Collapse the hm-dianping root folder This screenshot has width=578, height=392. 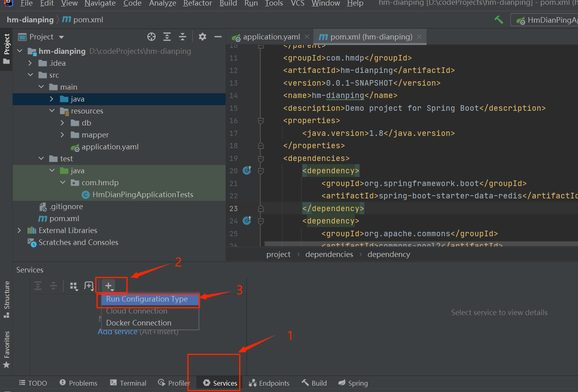point(20,51)
